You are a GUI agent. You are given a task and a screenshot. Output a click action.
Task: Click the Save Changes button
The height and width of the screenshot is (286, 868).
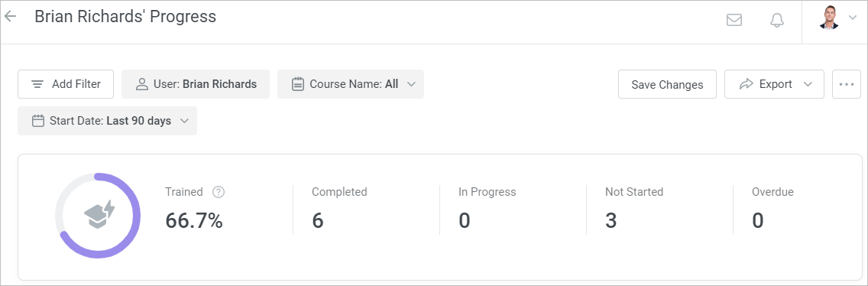pyautogui.click(x=667, y=84)
